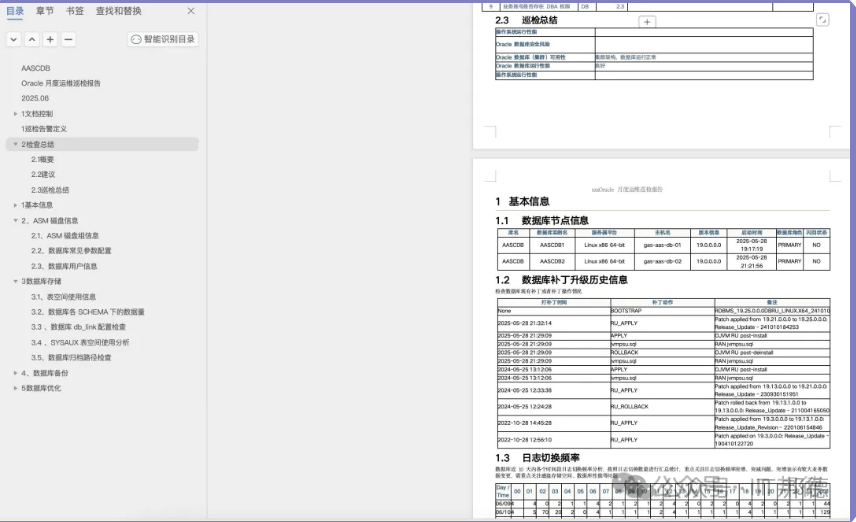Switch to the 章节 tab
Viewport: 856px width, 522px height.
coord(45,11)
